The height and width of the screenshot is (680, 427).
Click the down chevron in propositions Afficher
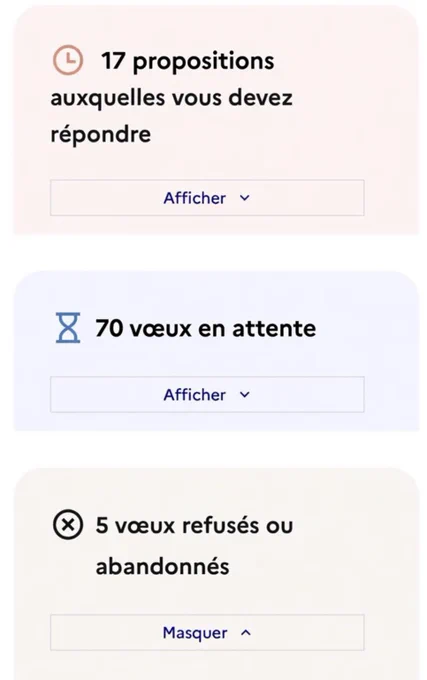point(245,198)
